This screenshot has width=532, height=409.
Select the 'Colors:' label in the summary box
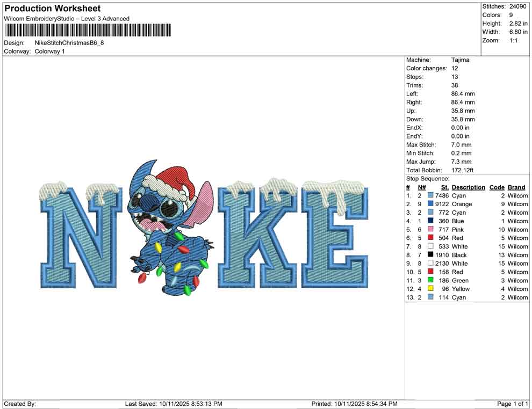(492, 15)
